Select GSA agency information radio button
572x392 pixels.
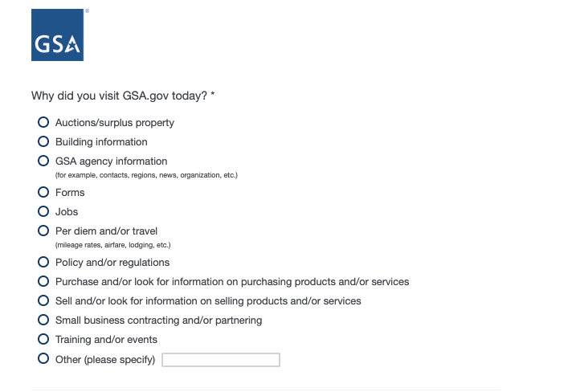(43, 161)
